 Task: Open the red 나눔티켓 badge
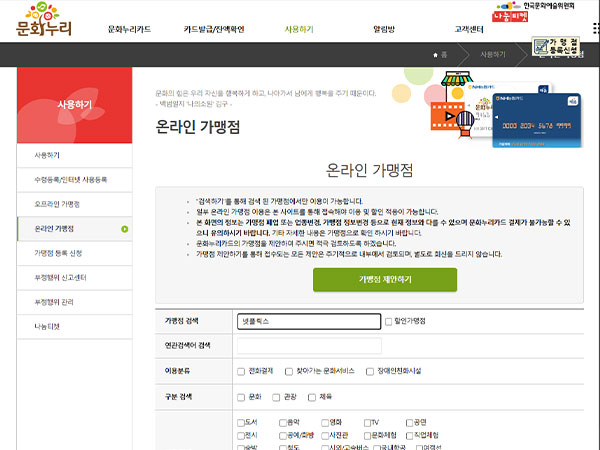click(x=510, y=16)
